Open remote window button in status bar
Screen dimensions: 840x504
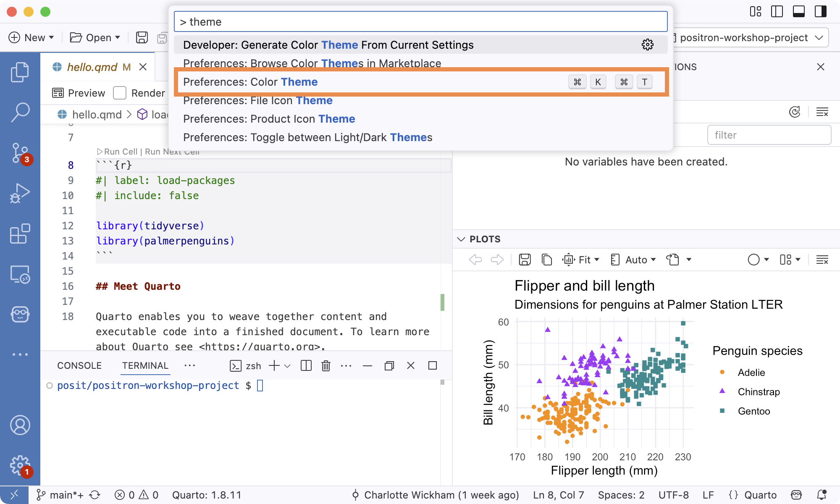click(14, 495)
